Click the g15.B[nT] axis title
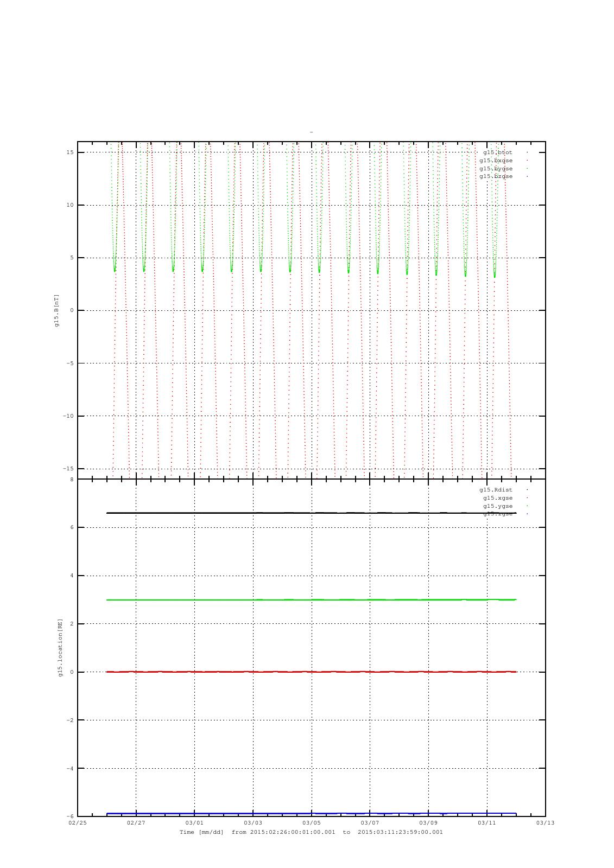The image size is (614, 868). tap(56, 310)
